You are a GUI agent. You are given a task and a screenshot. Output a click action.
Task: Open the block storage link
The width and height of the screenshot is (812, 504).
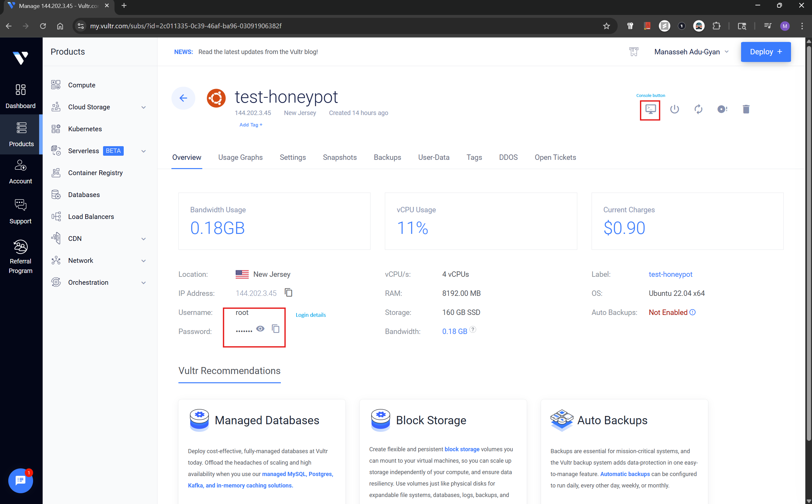click(x=462, y=449)
